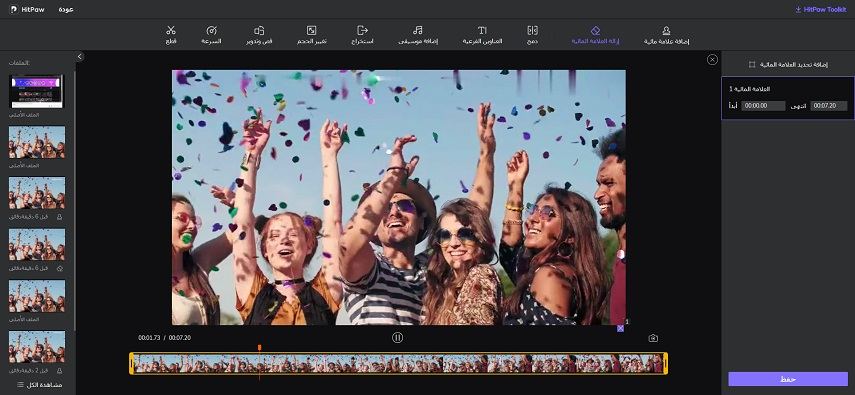Image resolution: width=855 pixels, height=395 pixels.
Task: Click the video preview frame
Action: pos(399,198)
